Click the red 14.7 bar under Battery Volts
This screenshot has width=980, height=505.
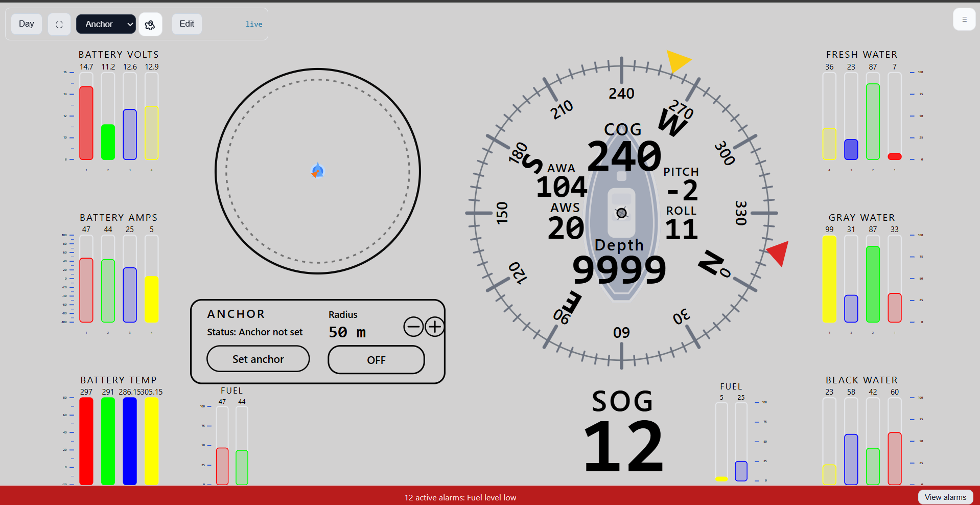point(86,123)
